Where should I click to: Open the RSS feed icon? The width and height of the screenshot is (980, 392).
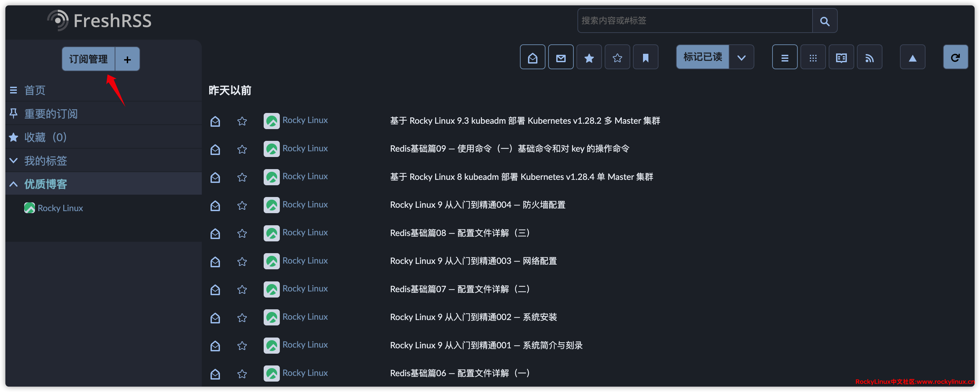coord(869,58)
